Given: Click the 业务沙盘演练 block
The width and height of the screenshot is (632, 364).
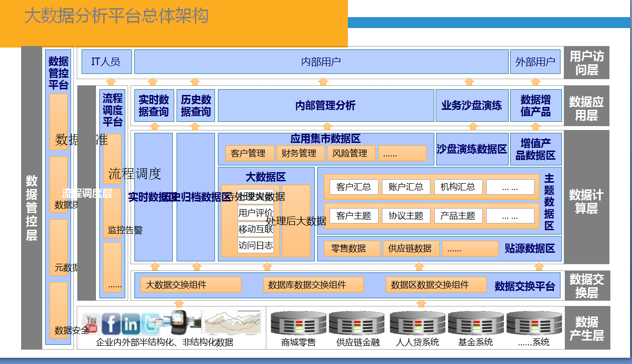Looking at the screenshot, I should (472, 106).
